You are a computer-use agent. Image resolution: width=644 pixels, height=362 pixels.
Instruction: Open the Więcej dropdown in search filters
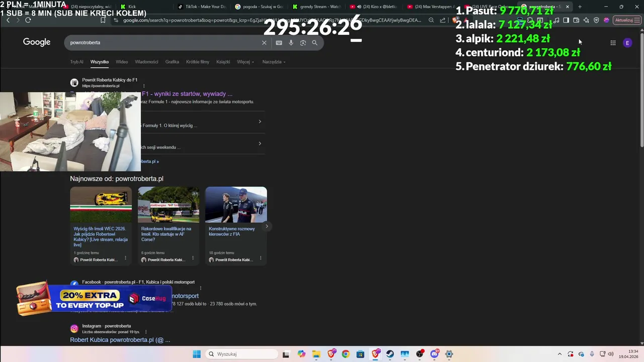(246, 62)
